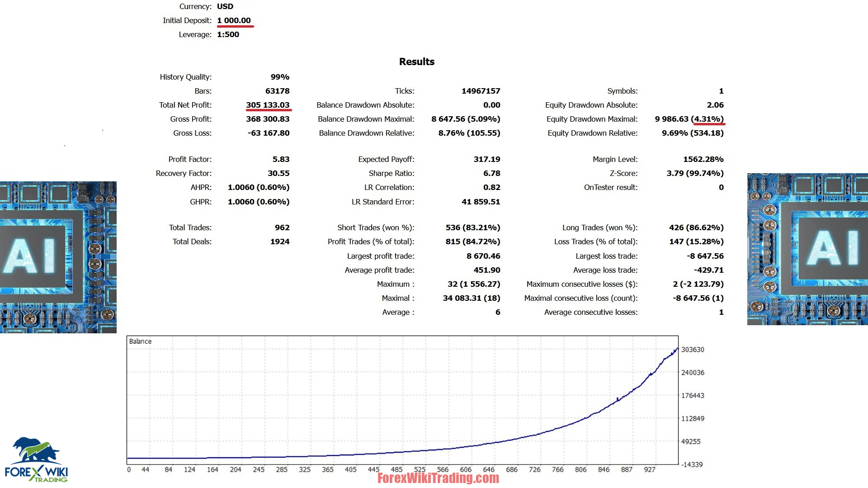The image size is (868, 488).
Task: Click the end peak of the balance curve
Action: [677, 349]
